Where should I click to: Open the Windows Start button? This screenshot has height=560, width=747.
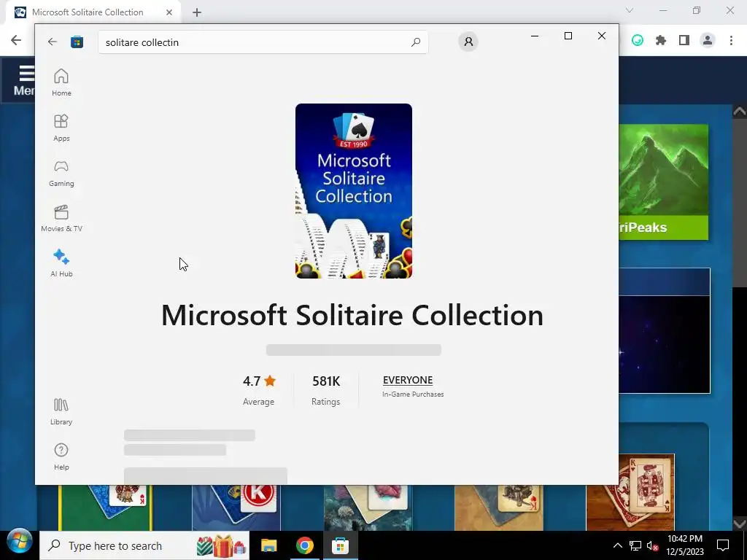tap(19, 542)
